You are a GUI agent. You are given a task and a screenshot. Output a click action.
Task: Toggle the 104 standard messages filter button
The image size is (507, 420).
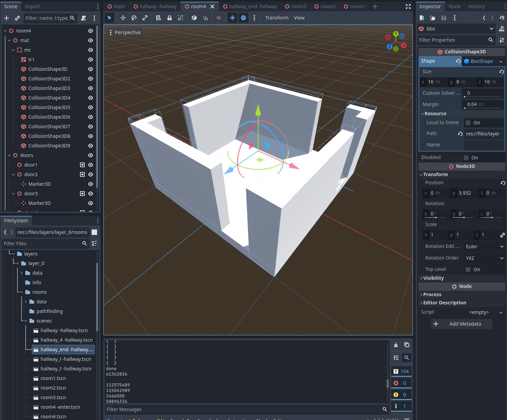(401, 371)
